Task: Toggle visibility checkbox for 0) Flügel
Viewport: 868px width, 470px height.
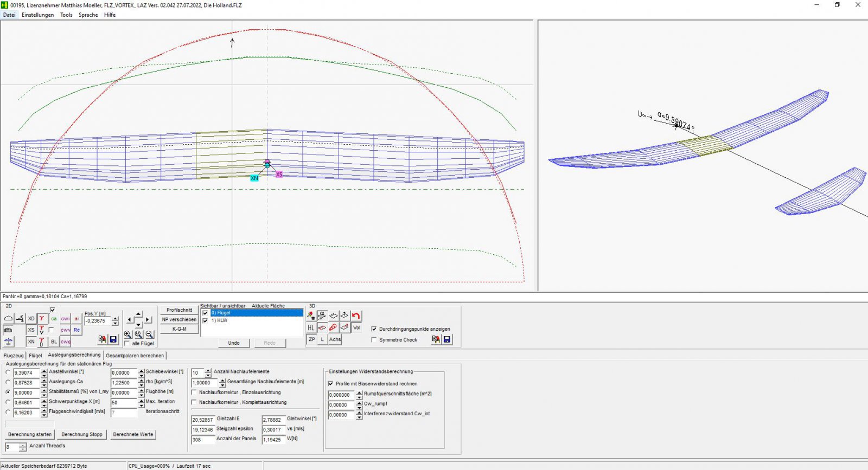Action: pyautogui.click(x=205, y=313)
